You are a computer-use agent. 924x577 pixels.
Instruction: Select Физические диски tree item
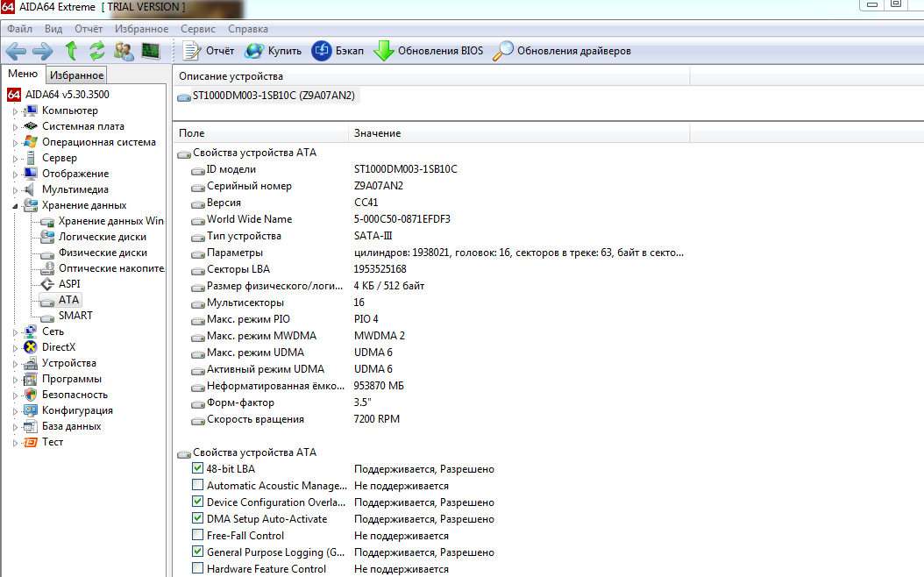(x=94, y=253)
